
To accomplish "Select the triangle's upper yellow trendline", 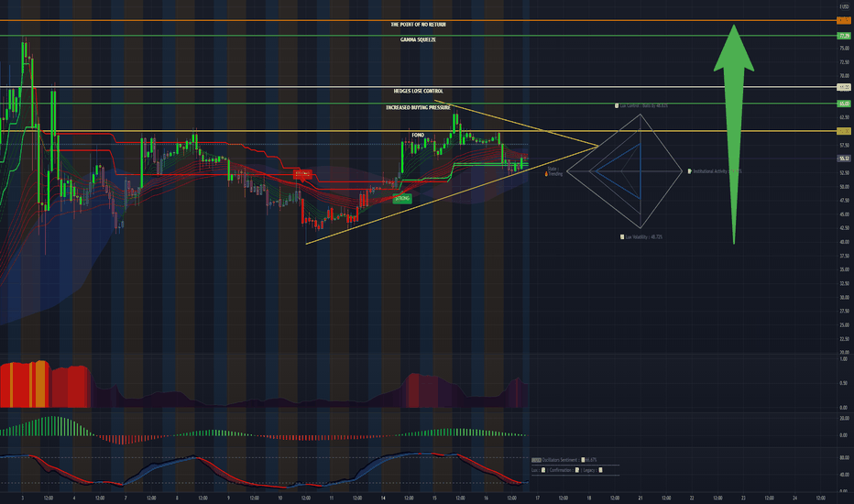I will tap(516, 124).
